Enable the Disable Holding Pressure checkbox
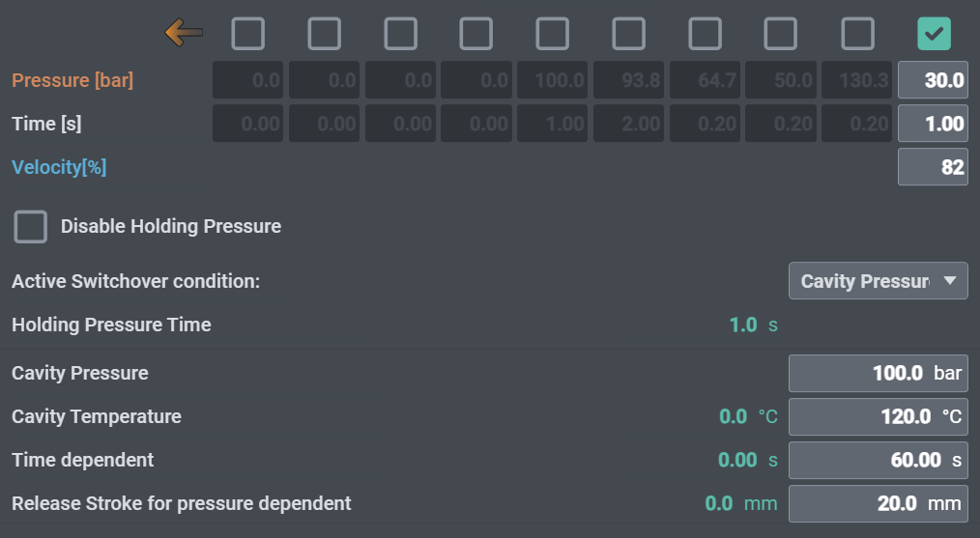This screenshot has height=538, width=980. click(x=31, y=227)
